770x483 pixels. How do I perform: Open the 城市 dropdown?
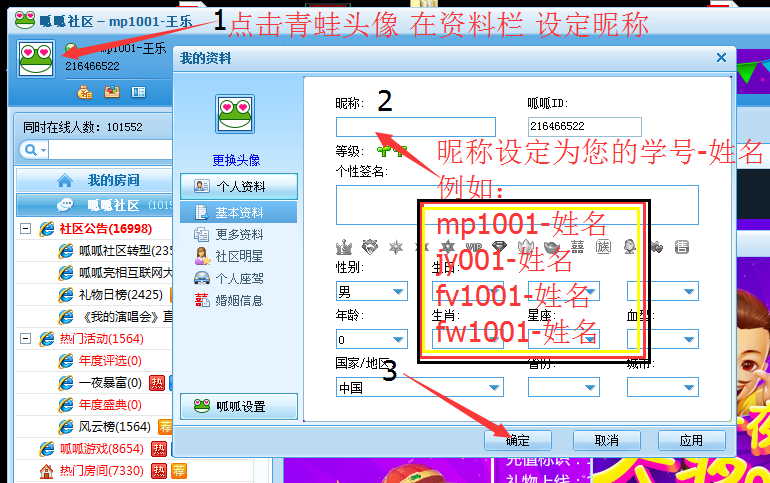(x=663, y=387)
